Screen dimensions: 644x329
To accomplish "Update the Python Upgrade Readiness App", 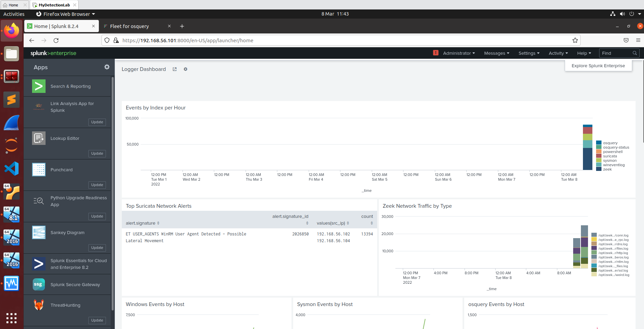I will [x=97, y=216].
